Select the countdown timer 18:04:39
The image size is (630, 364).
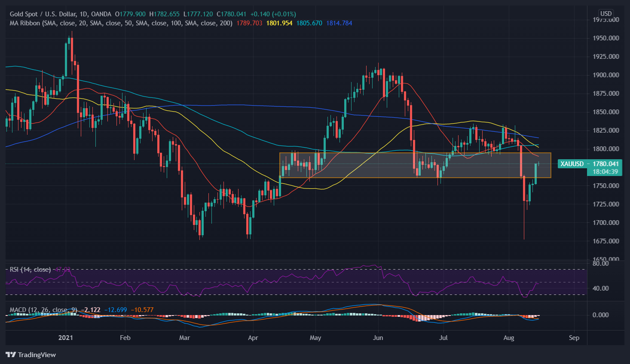(605, 172)
